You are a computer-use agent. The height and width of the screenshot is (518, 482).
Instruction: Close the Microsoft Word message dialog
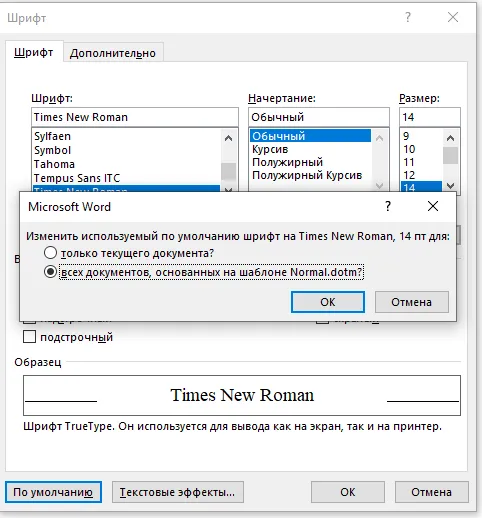[433, 206]
